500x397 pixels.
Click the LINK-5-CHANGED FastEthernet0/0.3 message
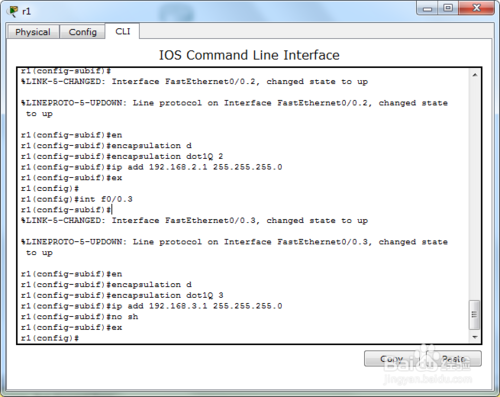194,221
